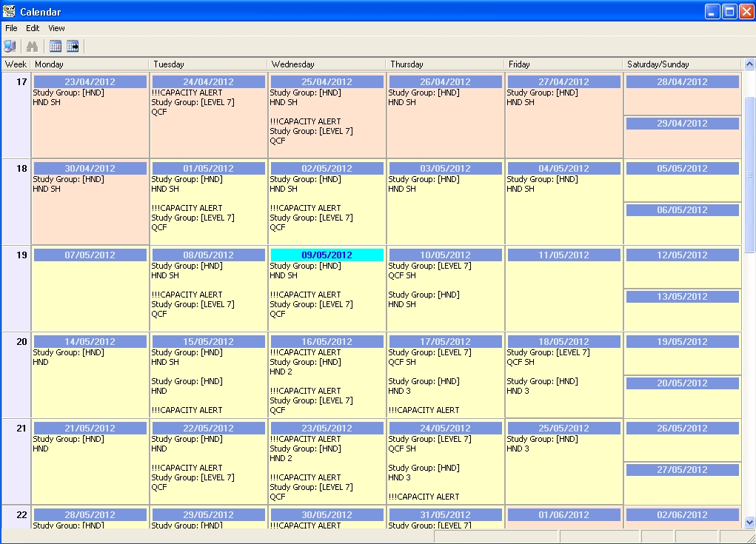The width and height of the screenshot is (756, 544).
Task: Click HND SH entry on 26/04/2012
Action: 402,102
